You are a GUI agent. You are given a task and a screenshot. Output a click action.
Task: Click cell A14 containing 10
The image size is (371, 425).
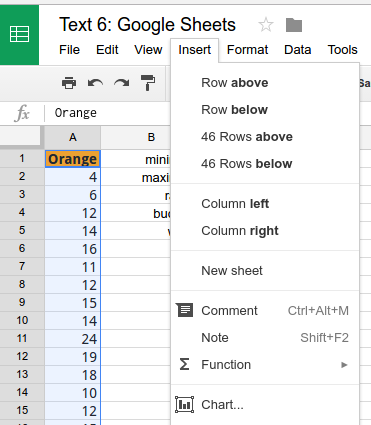click(73, 393)
